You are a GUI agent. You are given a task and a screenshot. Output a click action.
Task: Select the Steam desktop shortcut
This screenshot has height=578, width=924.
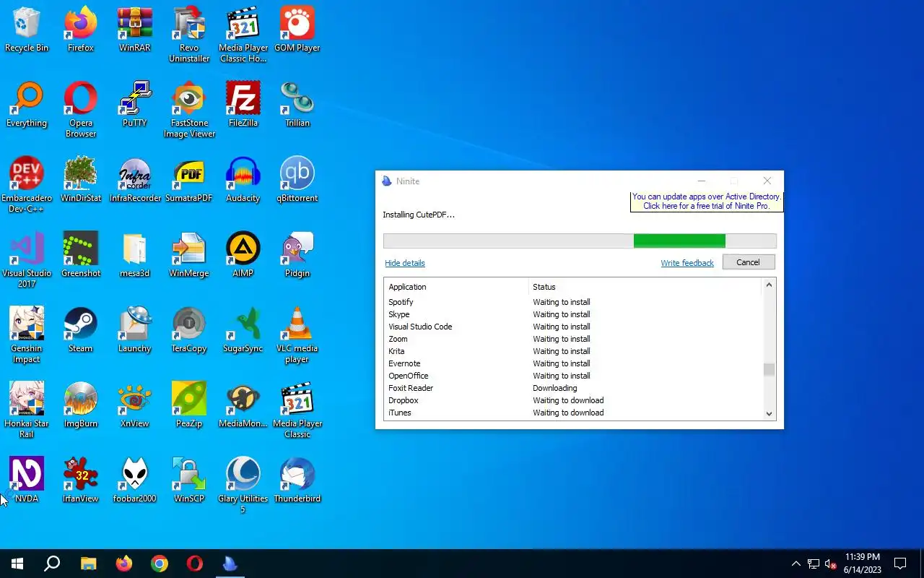(81, 330)
